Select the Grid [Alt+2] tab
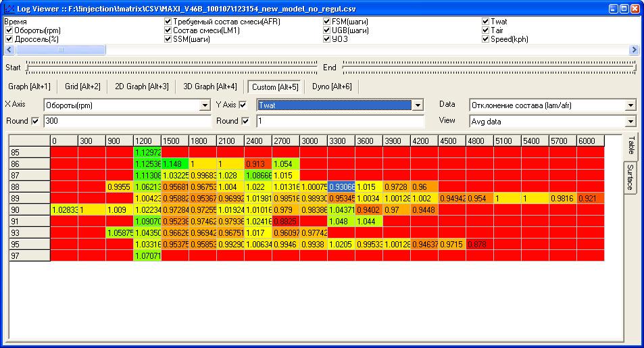Image resolution: width=644 pixels, height=348 pixels. coord(82,86)
